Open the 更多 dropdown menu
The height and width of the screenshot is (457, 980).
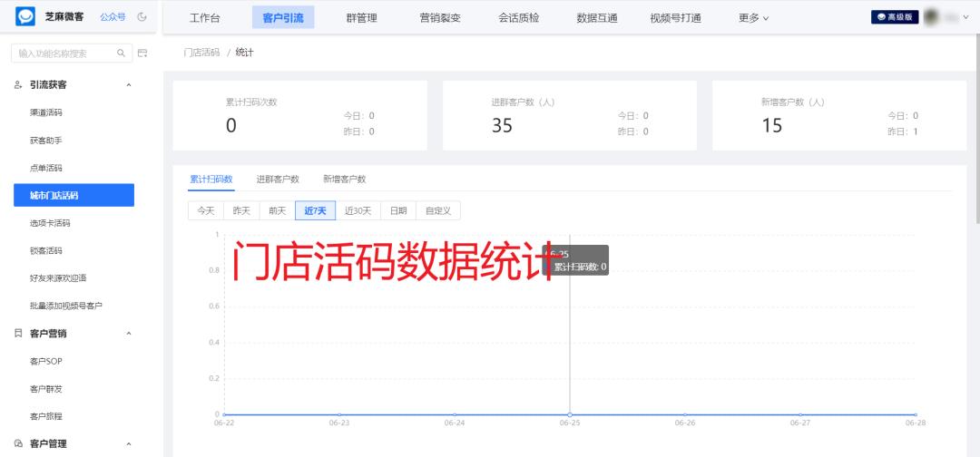click(x=753, y=18)
